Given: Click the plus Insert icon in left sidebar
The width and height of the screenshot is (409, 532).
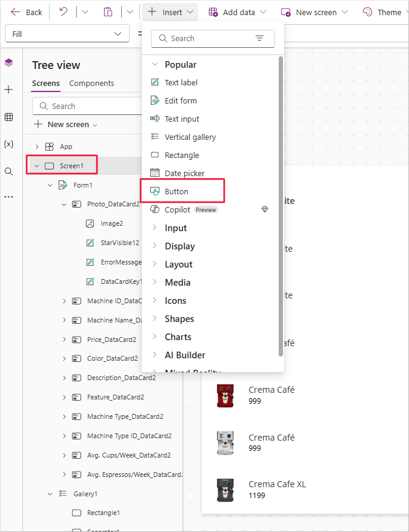Looking at the screenshot, I should click(8, 90).
